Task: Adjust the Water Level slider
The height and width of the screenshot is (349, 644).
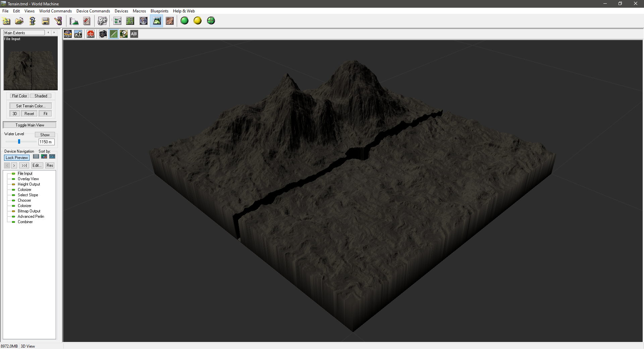Action: [19, 142]
